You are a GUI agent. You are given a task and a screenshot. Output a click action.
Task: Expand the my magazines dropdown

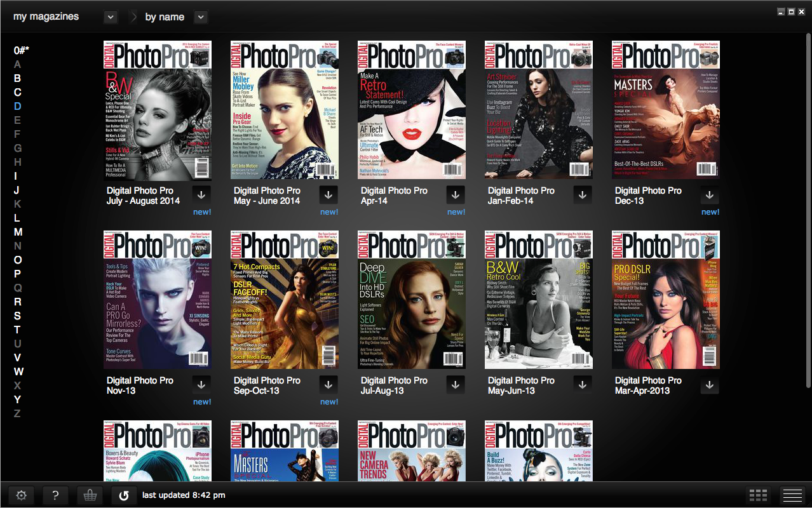point(110,17)
